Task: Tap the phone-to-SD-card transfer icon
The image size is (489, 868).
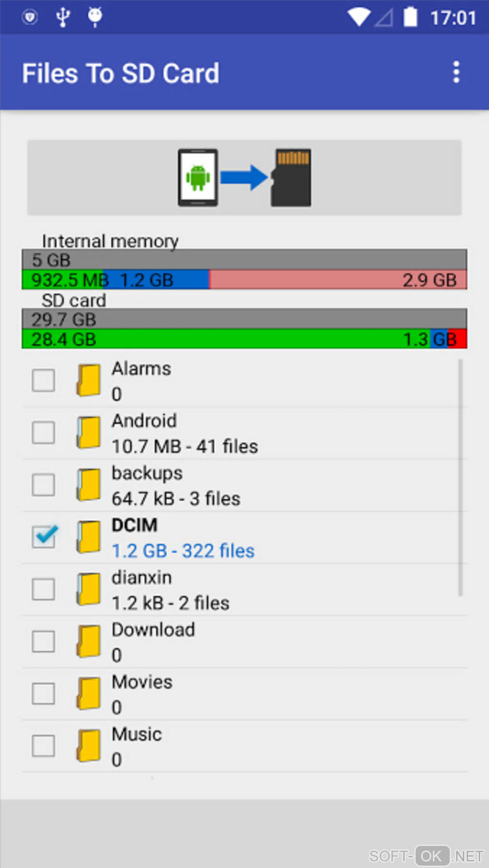Action: pyautogui.click(x=244, y=178)
